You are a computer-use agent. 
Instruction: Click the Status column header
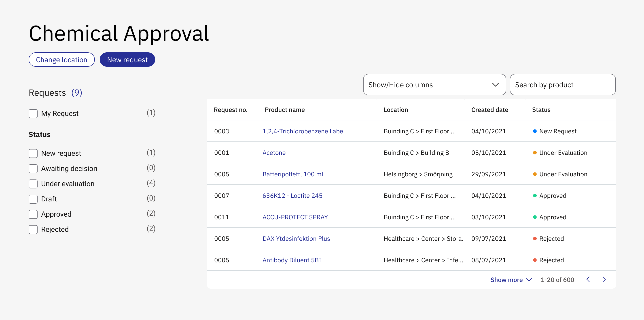(541, 110)
